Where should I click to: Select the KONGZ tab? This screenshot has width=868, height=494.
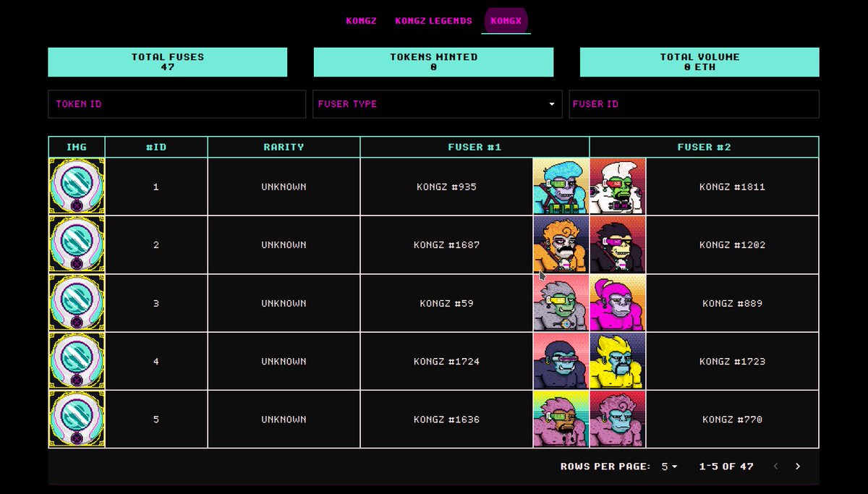point(362,20)
